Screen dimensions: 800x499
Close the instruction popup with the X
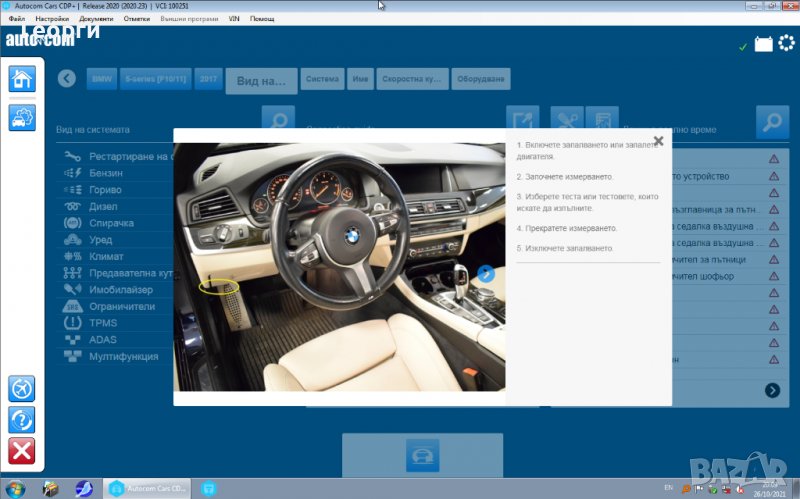(658, 142)
